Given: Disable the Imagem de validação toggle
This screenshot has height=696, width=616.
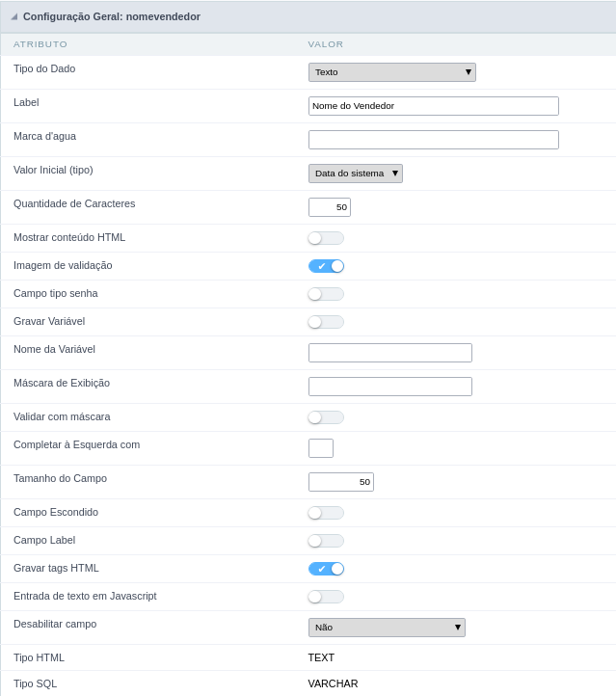Looking at the screenshot, I should (326, 266).
